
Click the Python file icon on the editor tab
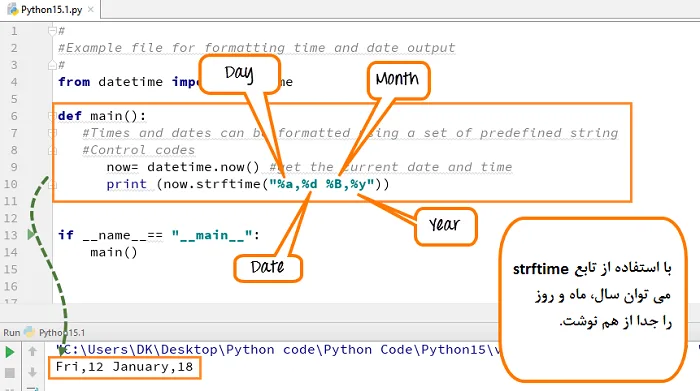12,9
